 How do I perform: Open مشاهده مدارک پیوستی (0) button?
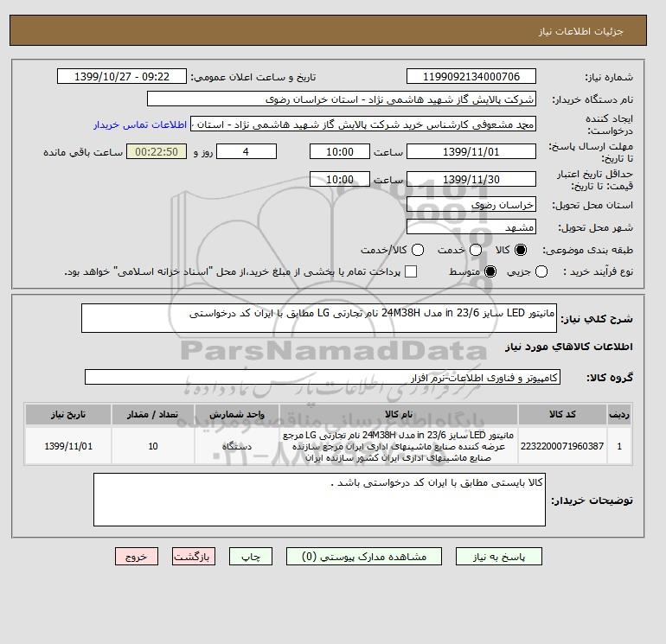(x=364, y=556)
